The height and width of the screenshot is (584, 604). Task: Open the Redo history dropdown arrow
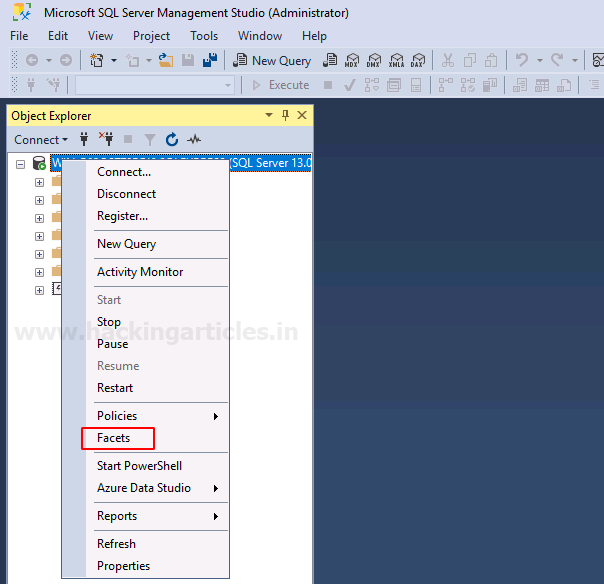tap(575, 60)
